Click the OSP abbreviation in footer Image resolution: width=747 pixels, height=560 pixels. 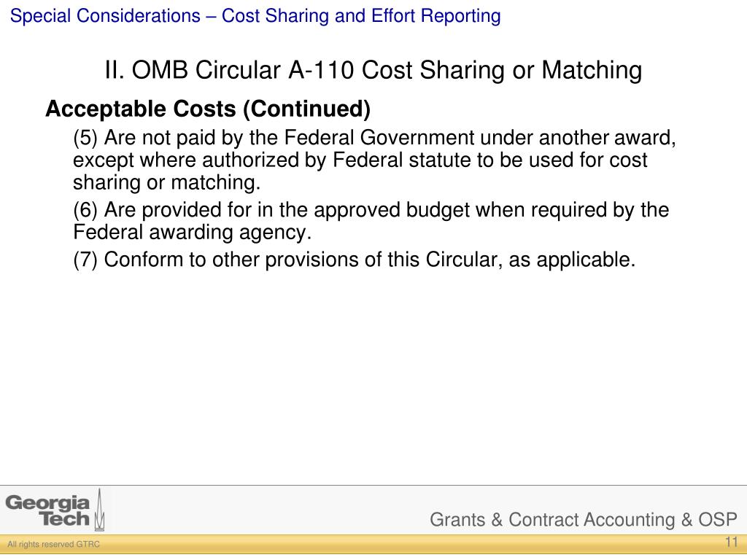pyautogui.click(x=718, y=519)
